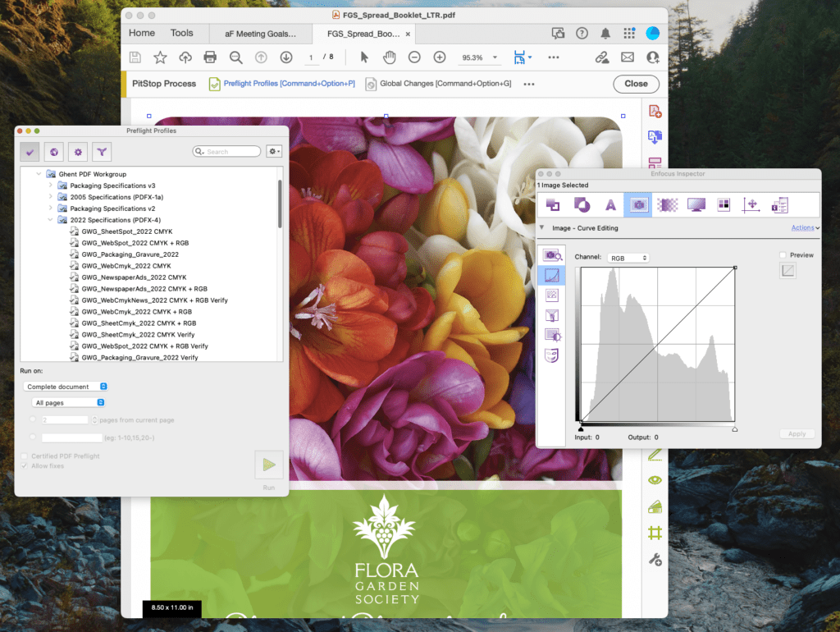
Task: Zoom in with the plus icon
Action: pos(440,57)
